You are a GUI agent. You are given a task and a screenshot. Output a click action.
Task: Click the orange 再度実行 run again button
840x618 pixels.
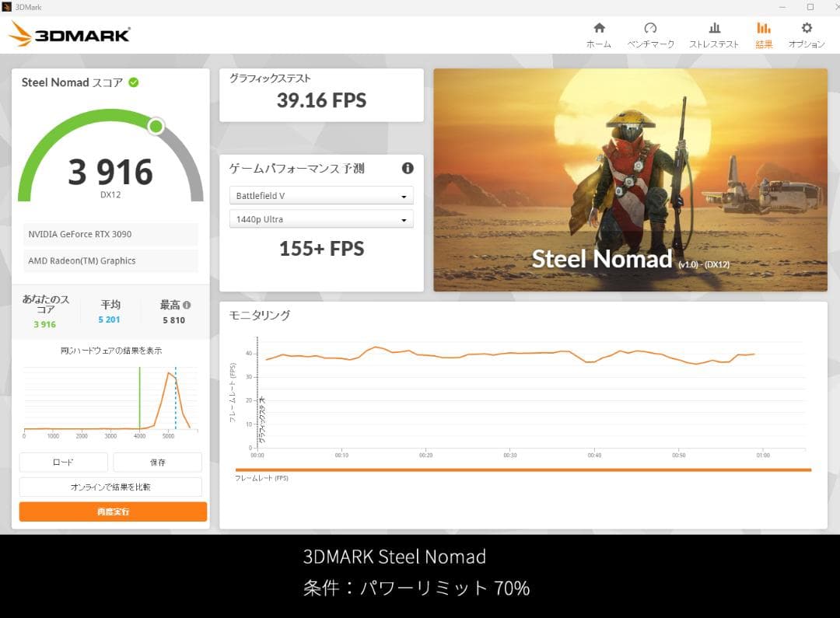pos(111,512)
